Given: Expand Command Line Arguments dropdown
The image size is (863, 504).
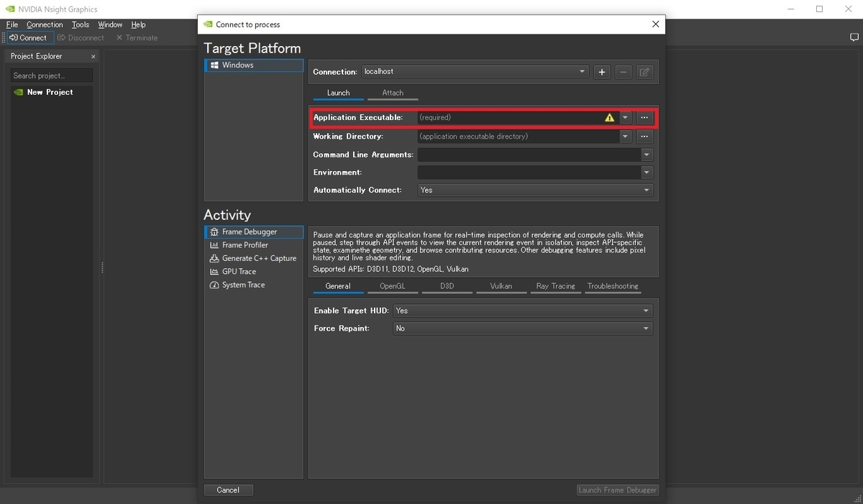Looking at the screenshot, I should [647, 155].
